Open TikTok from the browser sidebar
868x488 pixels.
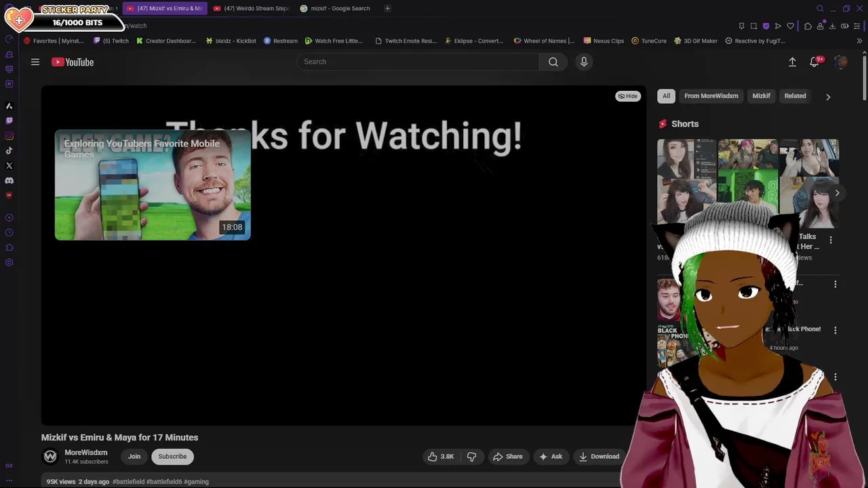tap(9, 150)
